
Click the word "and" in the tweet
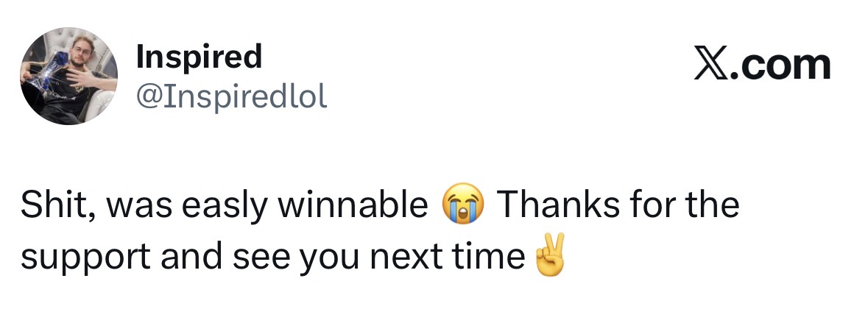[x=190, y=258]
